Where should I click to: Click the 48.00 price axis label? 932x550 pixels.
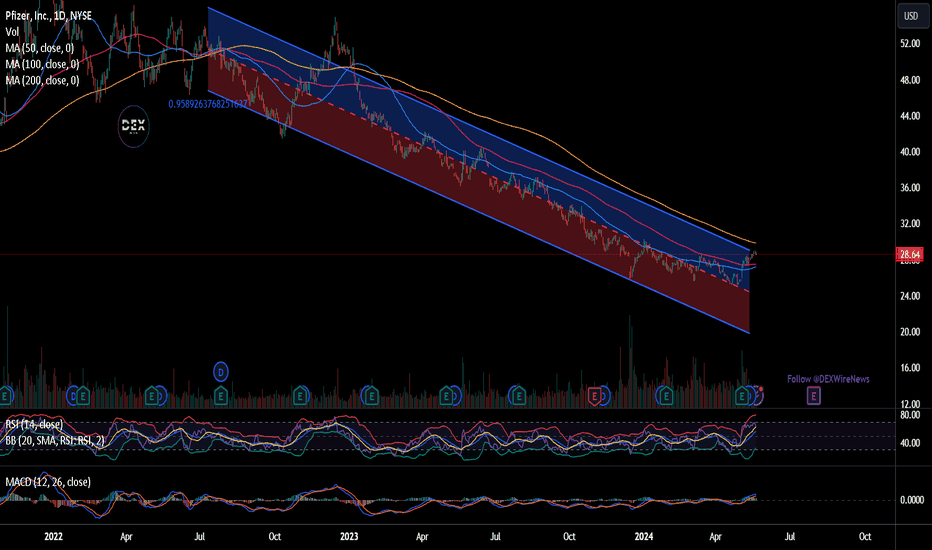pos(910,80)
